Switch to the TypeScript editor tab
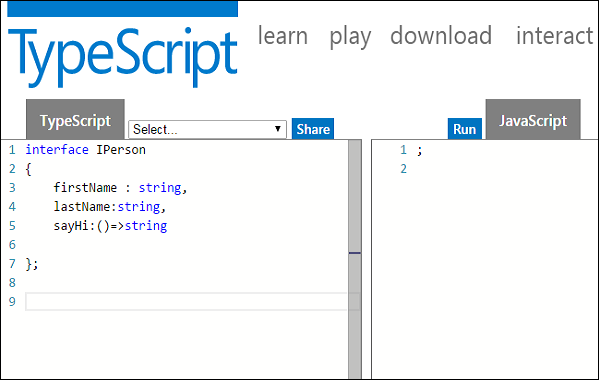599x380 pixels. click(x=75, y=120)
